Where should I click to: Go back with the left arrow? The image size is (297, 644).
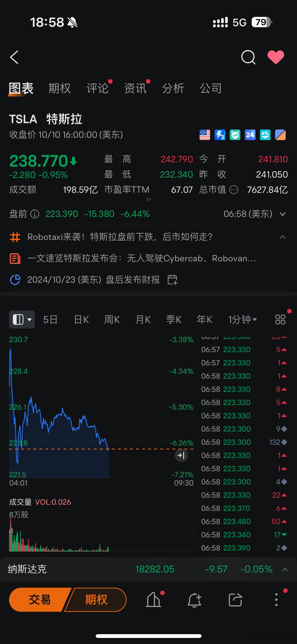[14, 57]
